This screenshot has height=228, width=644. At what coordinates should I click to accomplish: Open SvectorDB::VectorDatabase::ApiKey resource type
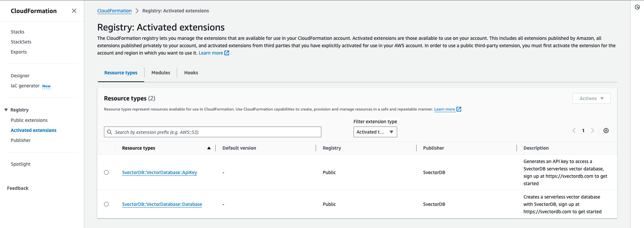(159, 172)
